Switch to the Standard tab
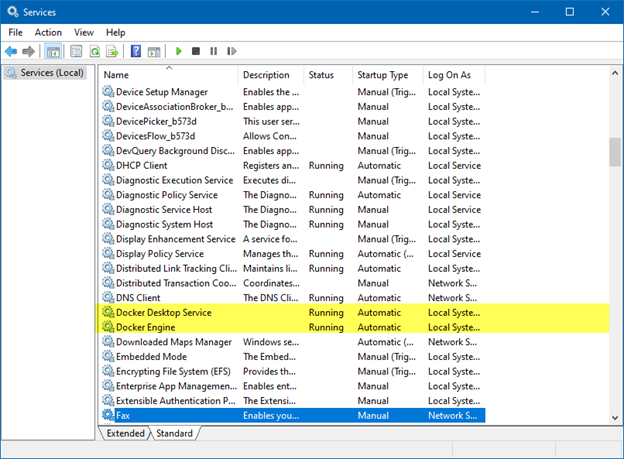Image resolution: width=624 pixels, height=459 pixels. pos(174,433)
